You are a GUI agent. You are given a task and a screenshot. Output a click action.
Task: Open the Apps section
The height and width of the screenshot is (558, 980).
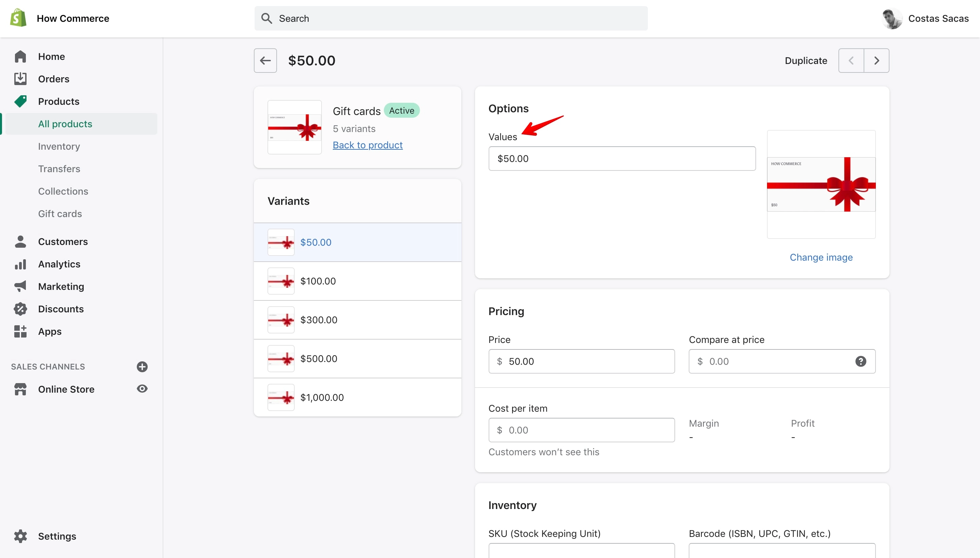coord(50,331)
